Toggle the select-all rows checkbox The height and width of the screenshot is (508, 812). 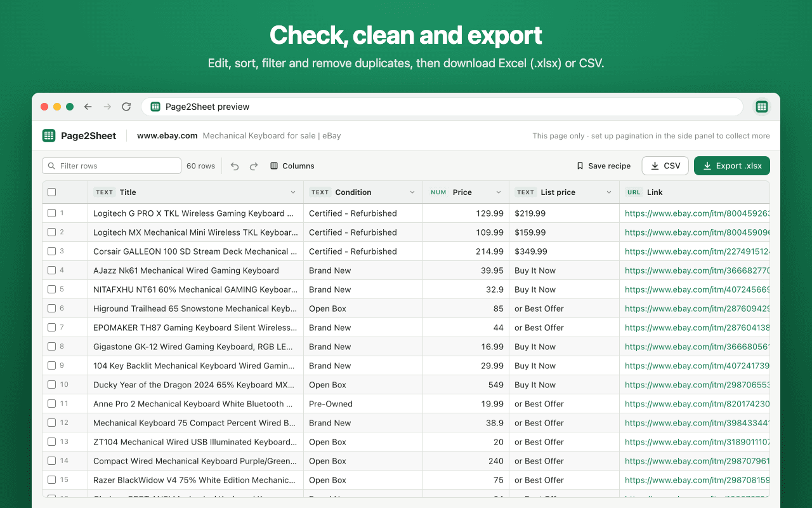[x=52, y=192]
